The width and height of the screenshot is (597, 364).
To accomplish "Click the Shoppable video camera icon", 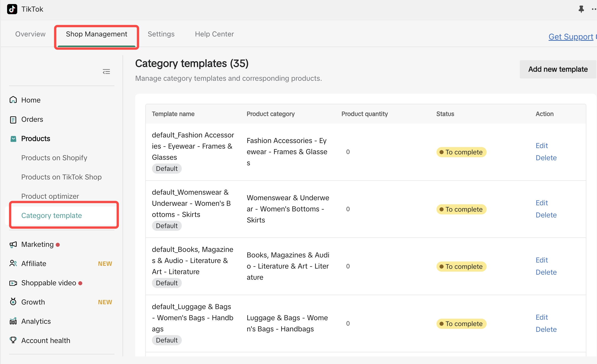I will pyautogui.click(x=13, y=283).
